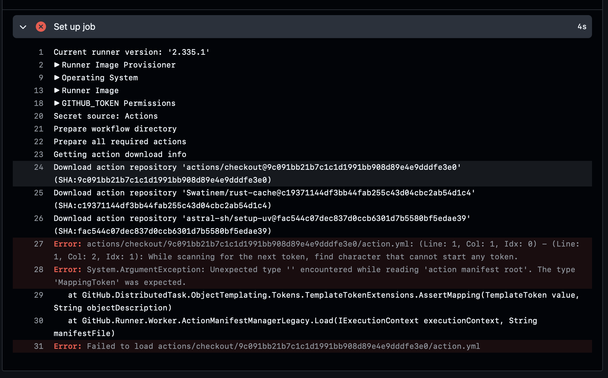608x378 pixels.
Task: Select line number 25 link
Action: click(x=38, y=193)
